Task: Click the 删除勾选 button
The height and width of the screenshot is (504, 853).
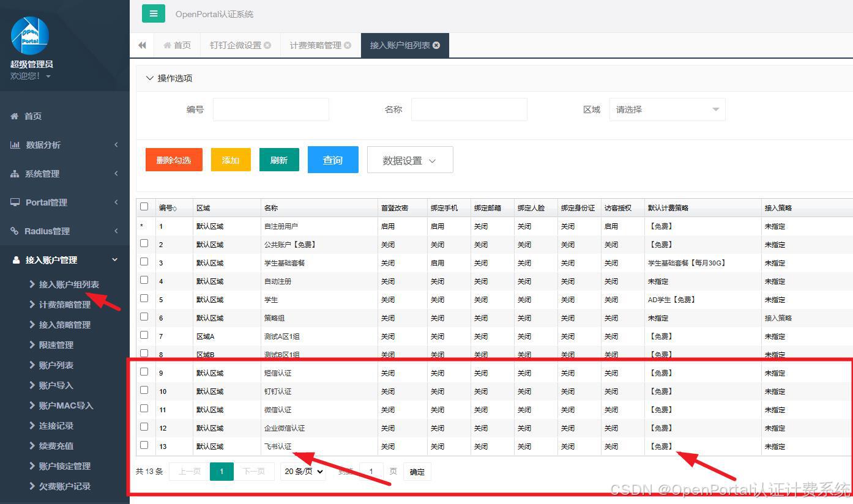Action: click(x=174, y=160)
